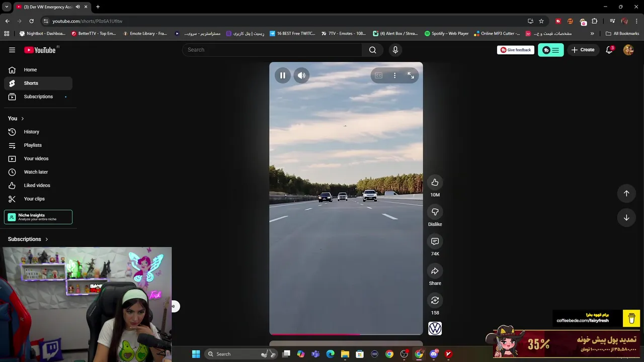Open the Spotify Web Player bookmark
Viewport: 644px width, 362px height.
click(446, 34)
